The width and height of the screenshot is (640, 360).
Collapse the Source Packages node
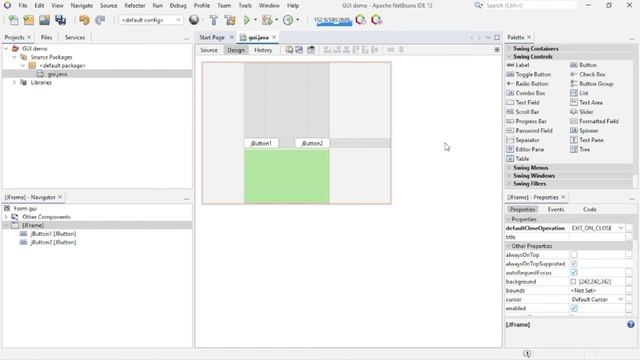click(14, 57)
